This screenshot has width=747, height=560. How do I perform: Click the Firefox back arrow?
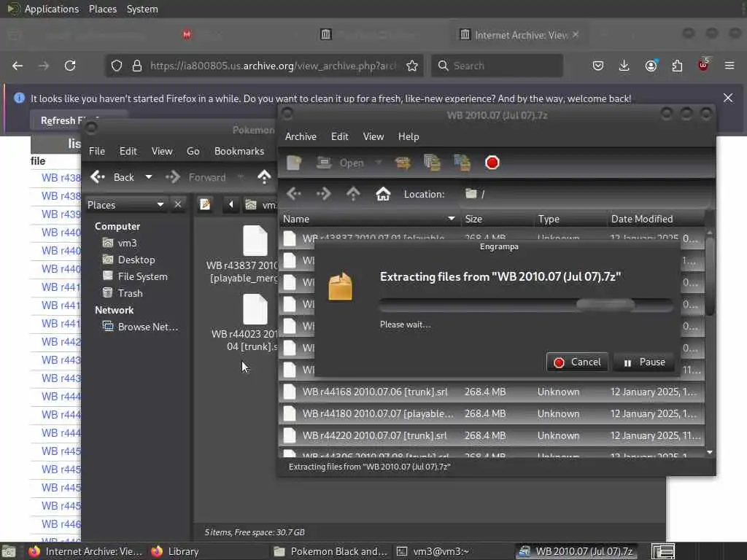pos(18,66)
